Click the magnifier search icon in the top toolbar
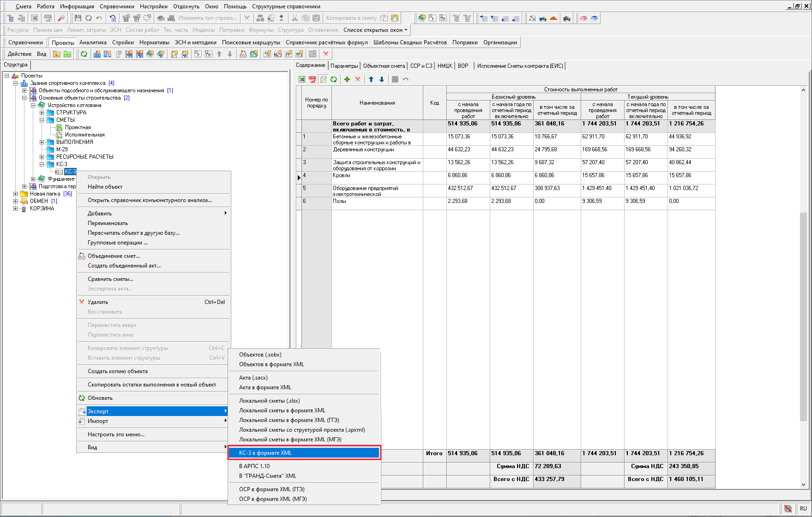 pos(61,18)
